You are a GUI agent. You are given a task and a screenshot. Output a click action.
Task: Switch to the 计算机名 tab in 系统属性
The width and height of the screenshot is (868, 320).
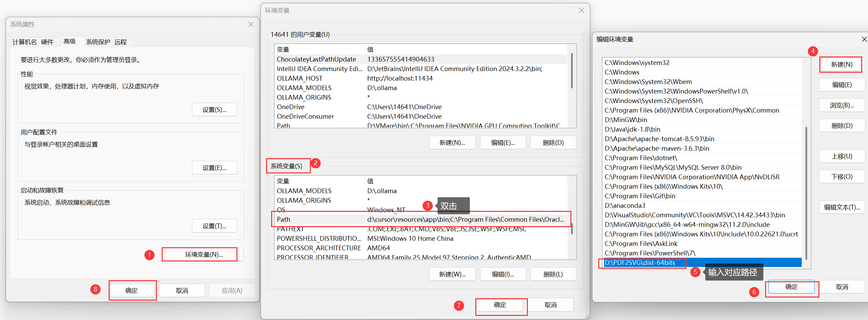pyautogui.click(x=24, y=42)
